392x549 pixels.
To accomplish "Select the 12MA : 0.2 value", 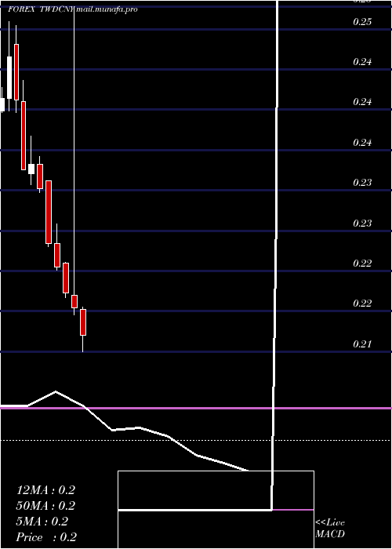I will (x=45, y=490).
